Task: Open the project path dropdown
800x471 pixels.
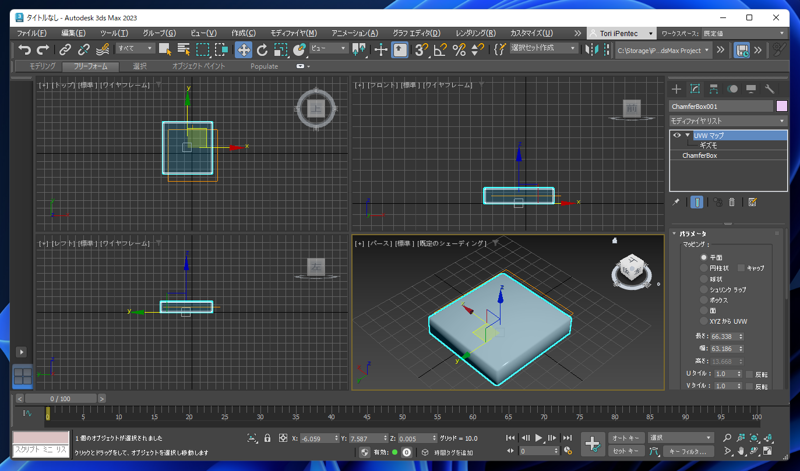Action: pos(663,50)
